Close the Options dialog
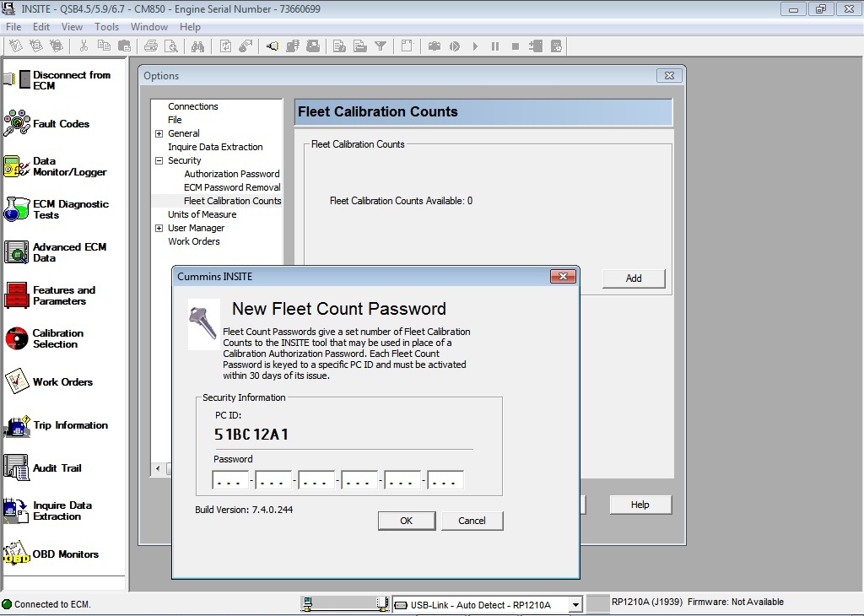Viewport: 864px width, 616px height. click(669, 75)
